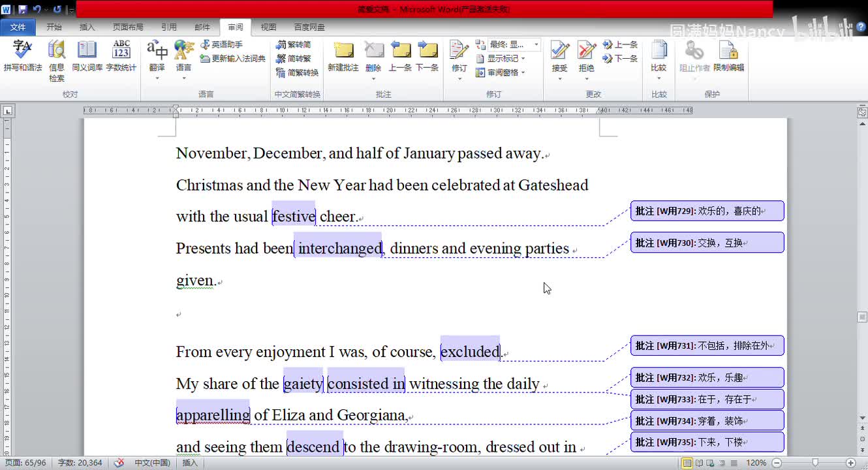Screen dimensions: 868x470
Task: Go to previous comment in 批注 group
Action: (400, 57)
